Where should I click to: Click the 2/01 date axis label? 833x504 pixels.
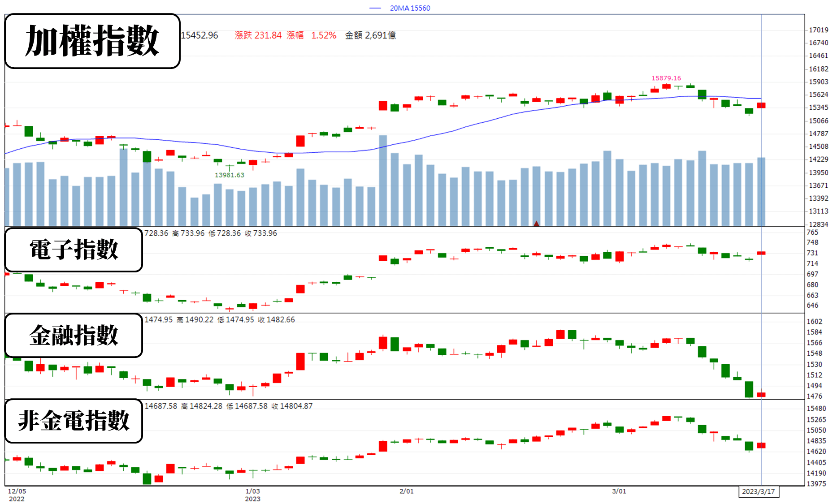pos(407,491)
